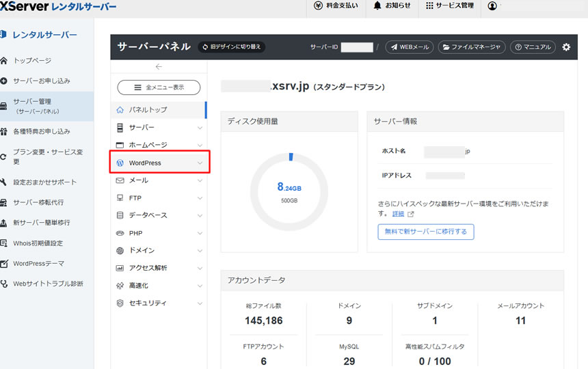Viewport: 588px width, 369px height.
Task: Click the PHP icon in panel menu
Action: tap(120, 233)
